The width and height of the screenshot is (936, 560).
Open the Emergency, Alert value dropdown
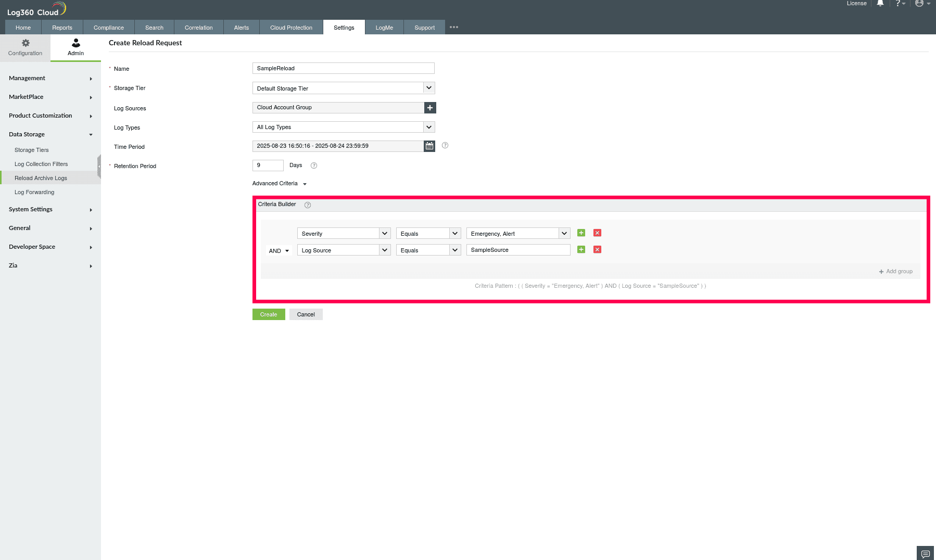point(518,234)
